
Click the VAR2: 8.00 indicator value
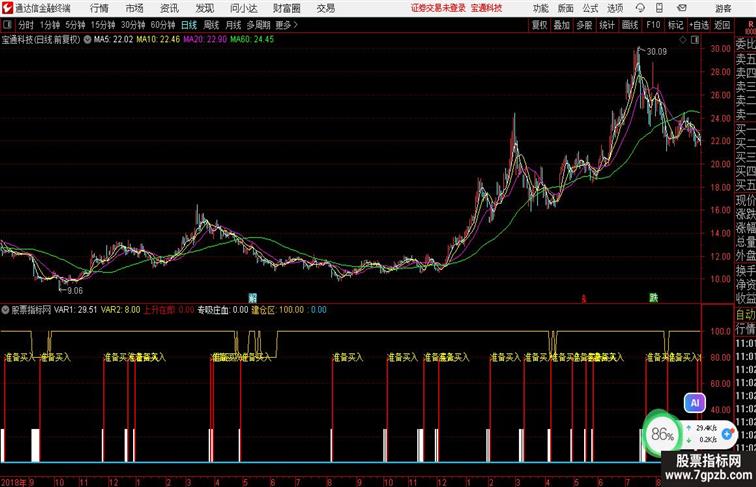[120, 310]
